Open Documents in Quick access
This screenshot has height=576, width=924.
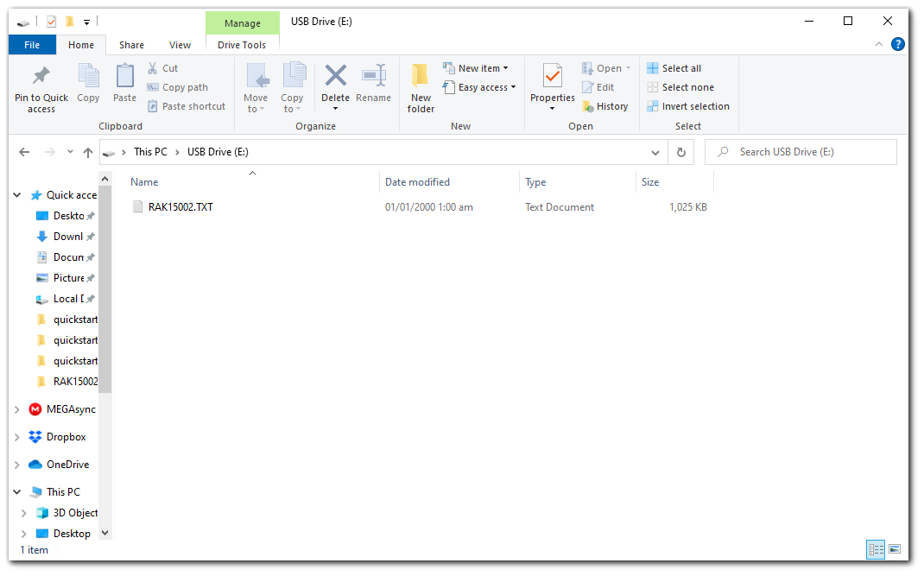coord(66,257)
